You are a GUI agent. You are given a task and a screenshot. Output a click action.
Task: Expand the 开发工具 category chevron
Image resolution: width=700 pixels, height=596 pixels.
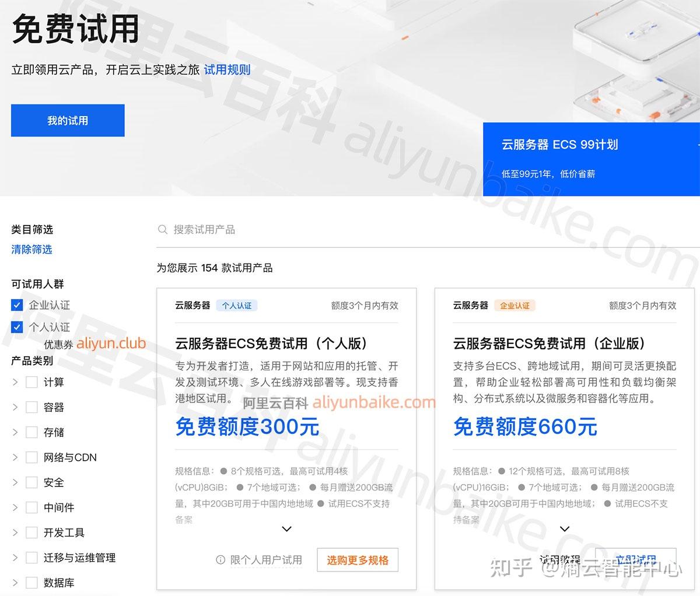click(15, 532)
